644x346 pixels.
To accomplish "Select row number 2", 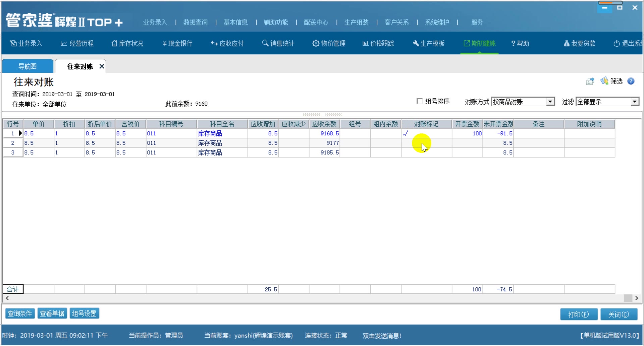I will coord(13,143).
